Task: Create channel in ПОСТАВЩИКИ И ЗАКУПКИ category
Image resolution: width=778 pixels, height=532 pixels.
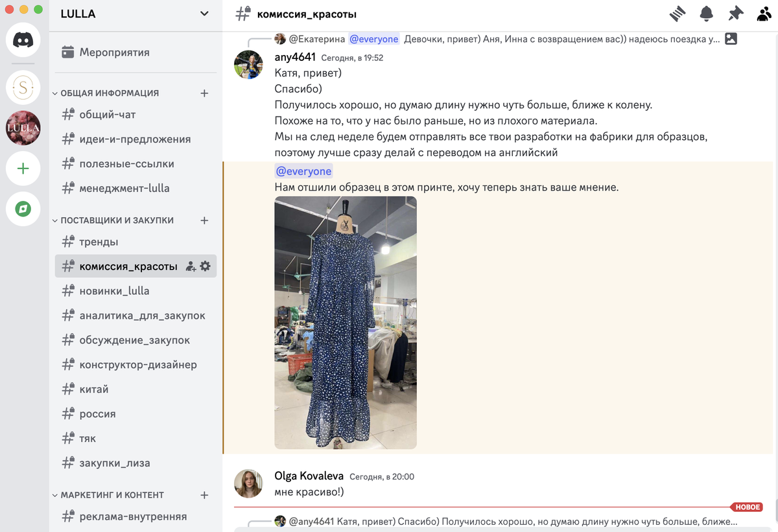Action: [204, 220]
